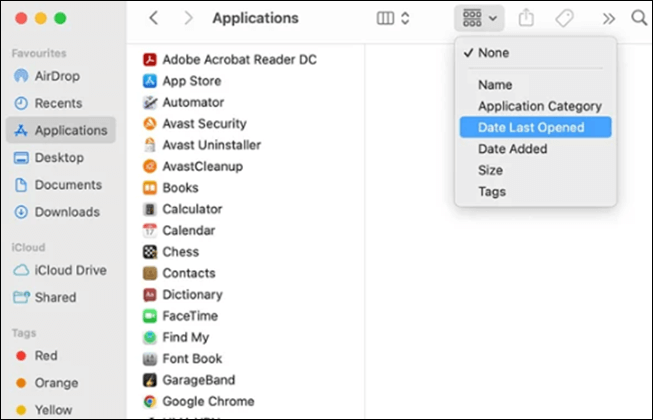Select the FaceTime name text

(x=190, y=316)
